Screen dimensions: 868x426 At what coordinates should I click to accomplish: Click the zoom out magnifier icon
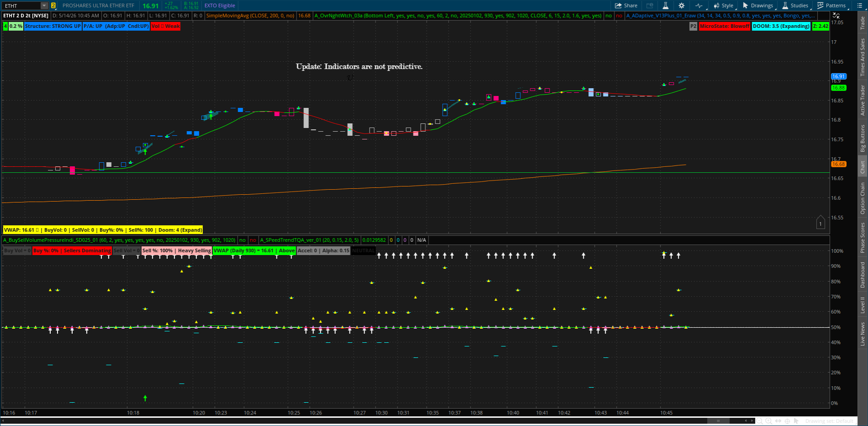coord(759,421)
